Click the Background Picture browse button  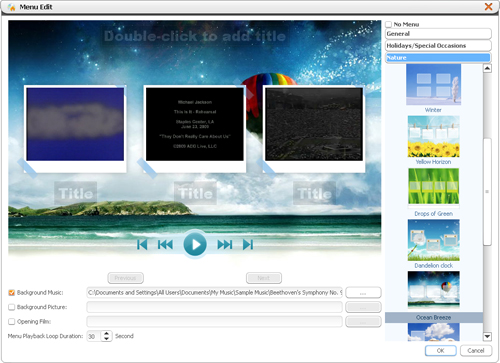[x=363, y=307]
